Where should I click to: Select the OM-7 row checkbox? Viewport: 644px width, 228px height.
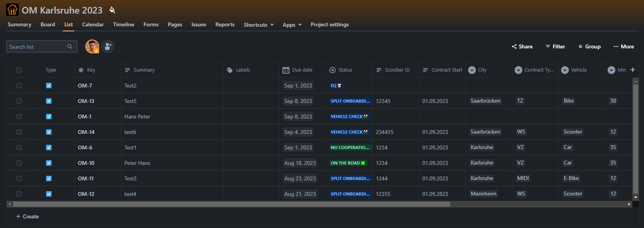(19, 86)
